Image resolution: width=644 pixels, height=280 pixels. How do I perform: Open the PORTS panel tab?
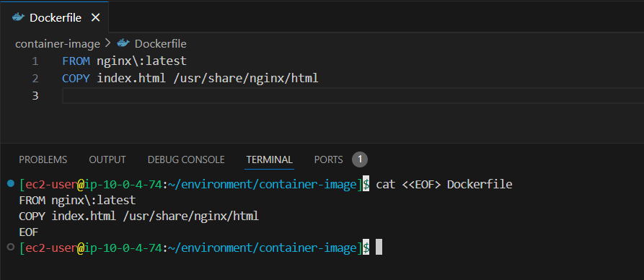coord(329,159)
